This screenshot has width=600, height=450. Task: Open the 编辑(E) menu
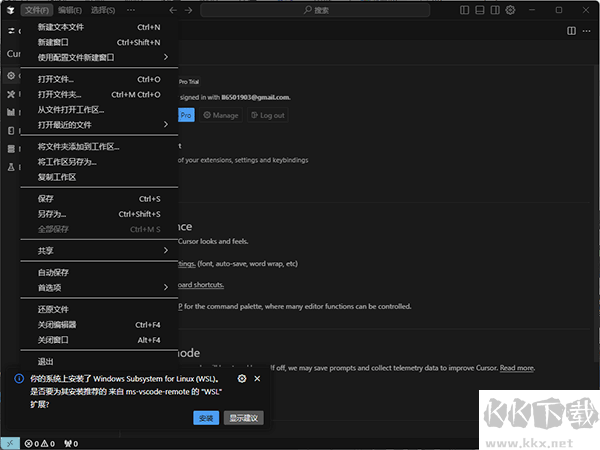coord(71,10)
